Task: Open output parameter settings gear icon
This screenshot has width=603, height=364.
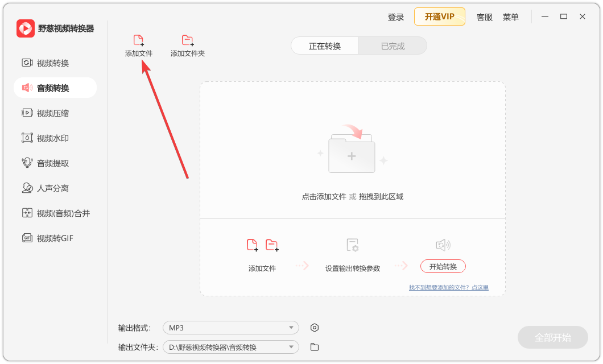Action: [x=315, y=328]
